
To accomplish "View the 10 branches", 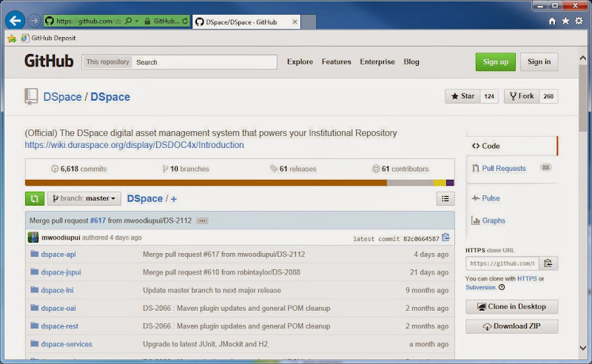I will [x=186, y=169].
